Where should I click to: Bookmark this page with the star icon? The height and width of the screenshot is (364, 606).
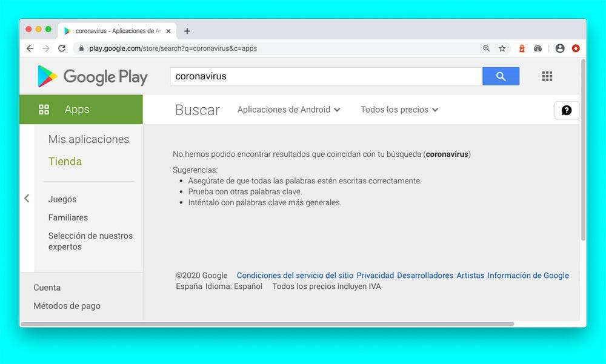(502, 48)
